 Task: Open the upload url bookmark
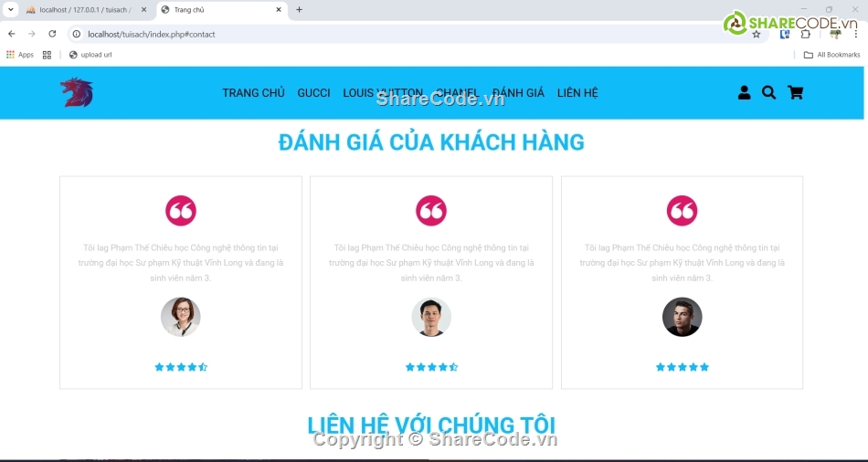pos(90,55)
